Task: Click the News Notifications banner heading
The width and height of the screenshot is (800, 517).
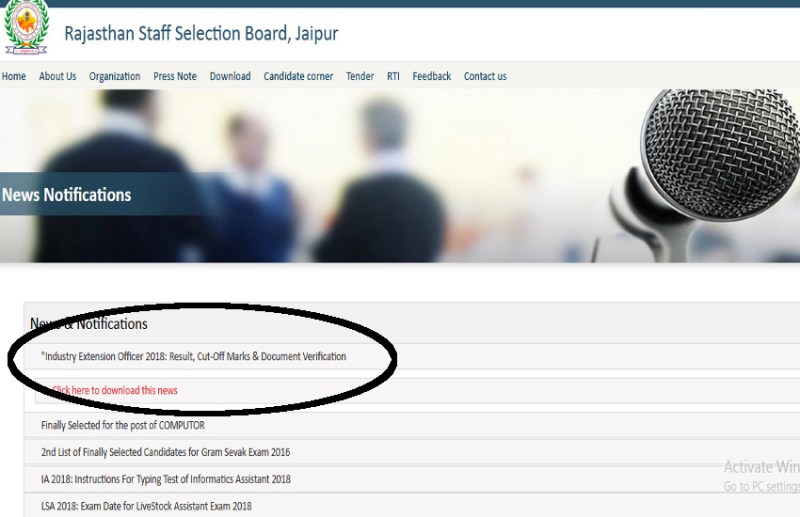Action: [66, 195]
